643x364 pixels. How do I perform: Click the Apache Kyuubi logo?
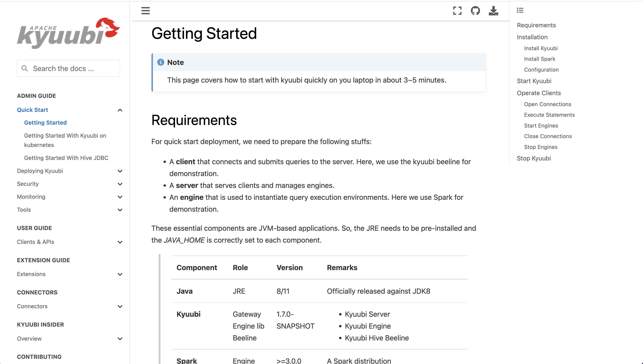[68, 33]
